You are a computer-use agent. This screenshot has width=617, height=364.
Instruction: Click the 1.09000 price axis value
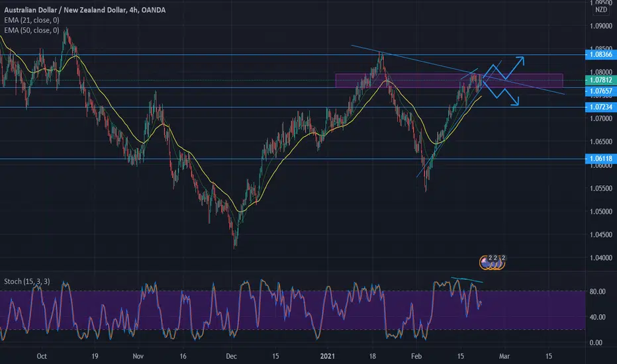tap(601, 26)
